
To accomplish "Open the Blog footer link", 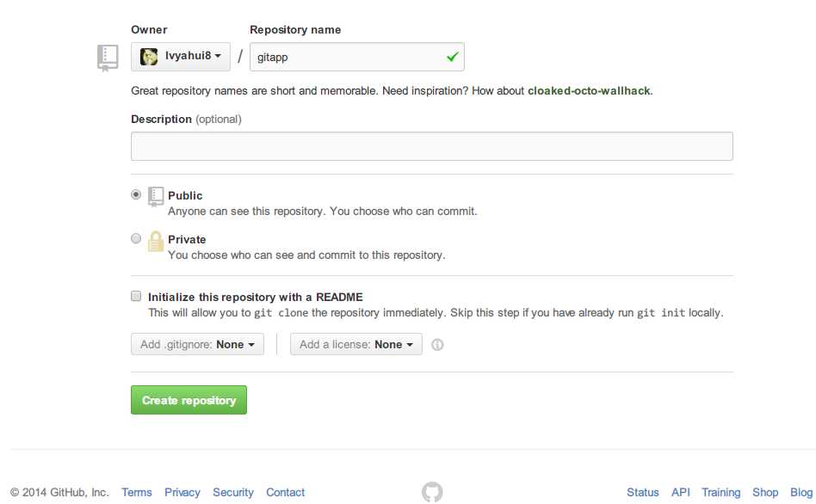I will [x=801, y=492].
